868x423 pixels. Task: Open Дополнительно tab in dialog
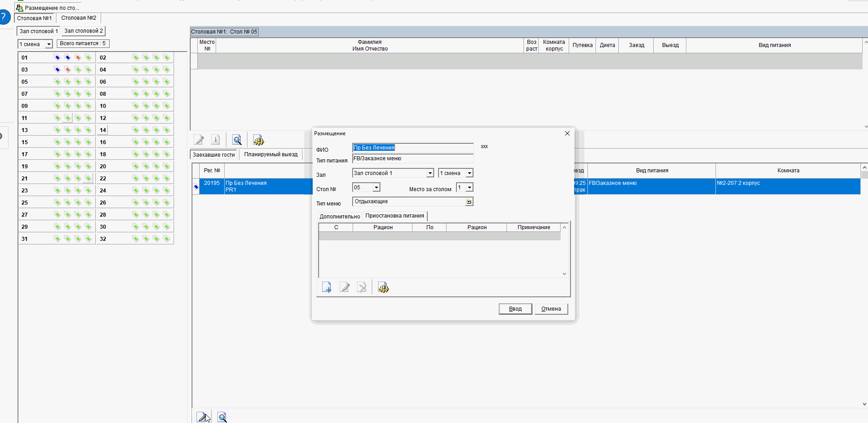click(340, 216)
